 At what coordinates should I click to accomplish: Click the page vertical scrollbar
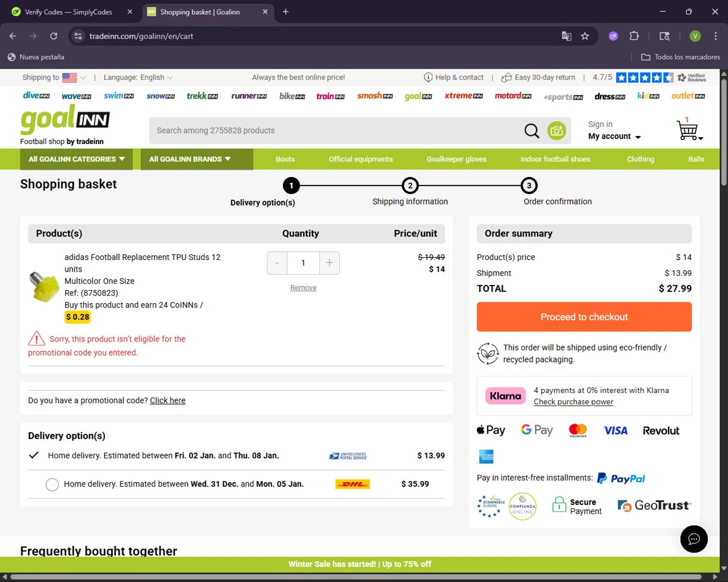[724, 132]
